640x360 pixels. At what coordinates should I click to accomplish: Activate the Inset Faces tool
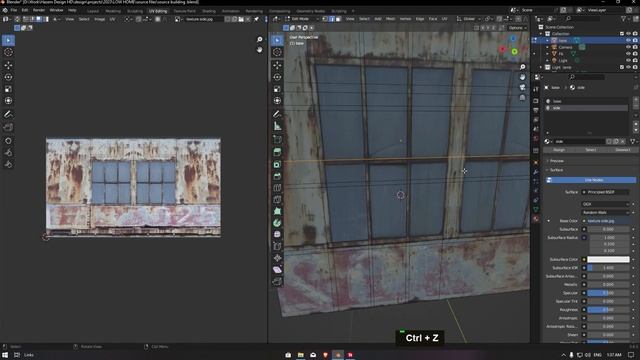tap(277, 164)
